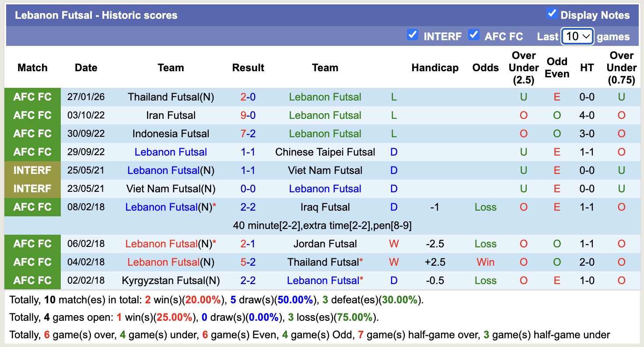Open Lebanon Futsal link in Iran match row

325,115
